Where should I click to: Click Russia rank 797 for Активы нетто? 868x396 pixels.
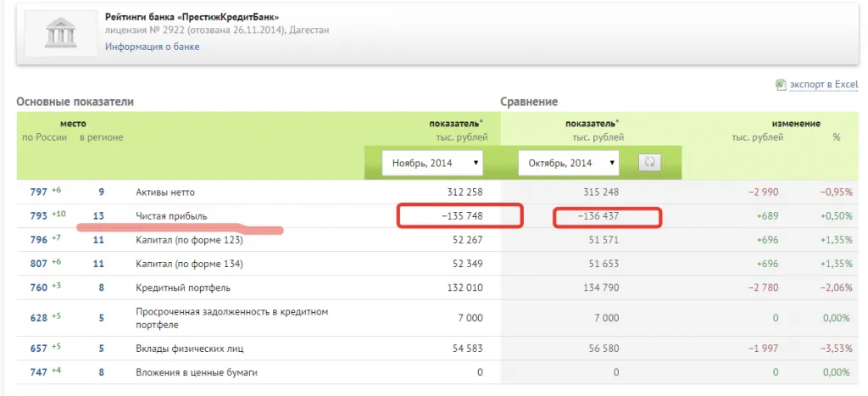pyautogui.click(x=36, y=192)
